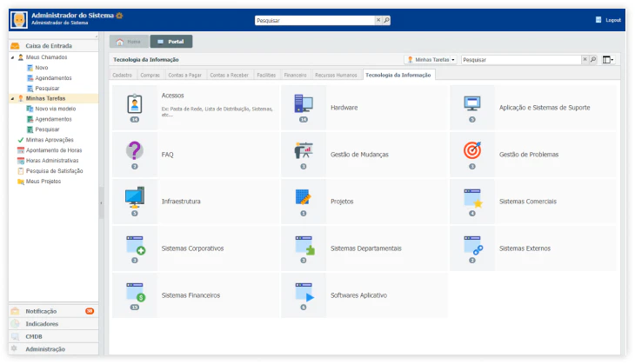Clear the top header search field
Screen dimensions: 635x364
click(x=378, y=20)
